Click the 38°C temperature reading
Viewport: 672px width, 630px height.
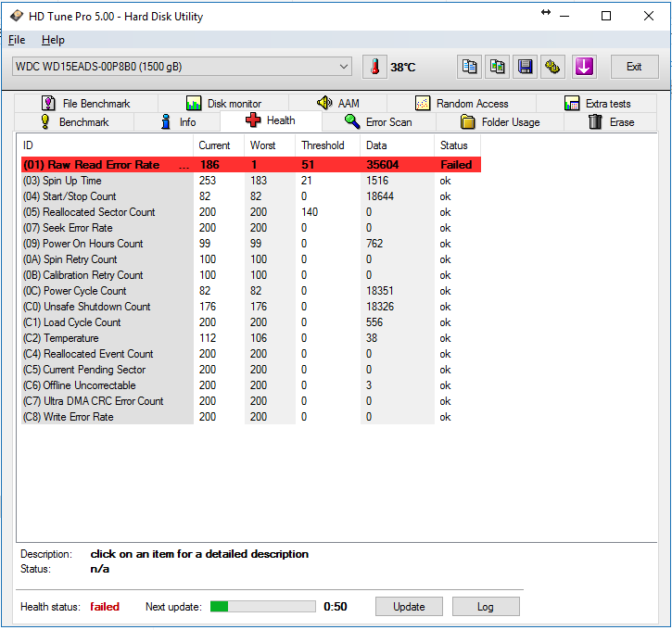point(403,68)
